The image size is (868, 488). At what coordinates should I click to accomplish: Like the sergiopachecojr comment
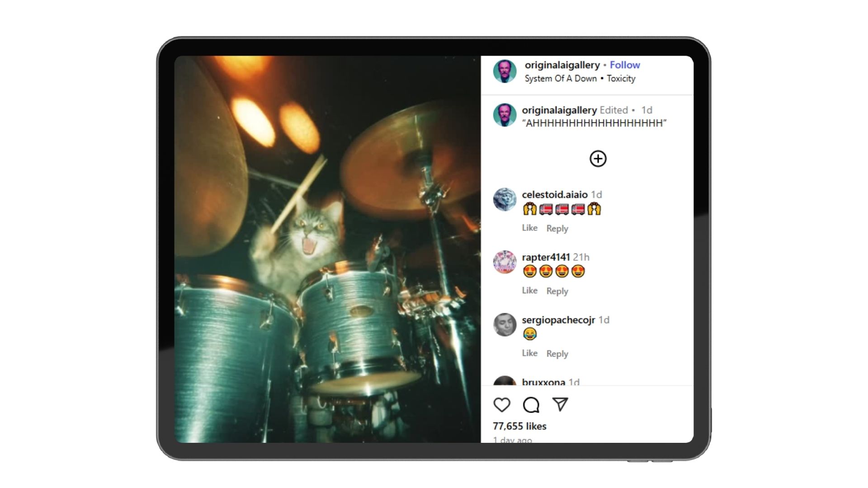[x=529, y=353]
